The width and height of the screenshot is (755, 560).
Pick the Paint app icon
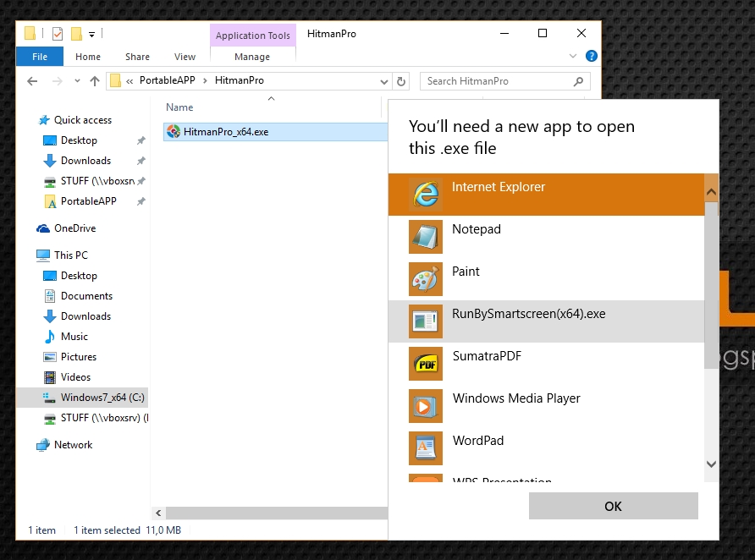426,279
